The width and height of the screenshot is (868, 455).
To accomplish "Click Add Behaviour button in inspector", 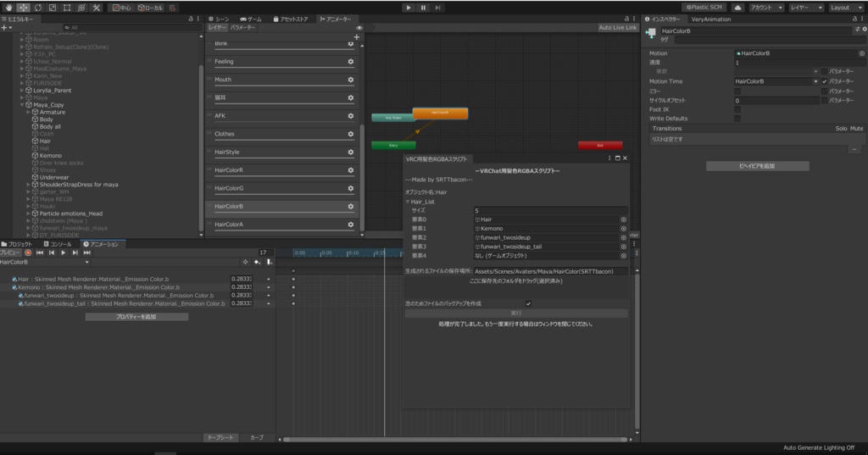I will pos(757,166).
